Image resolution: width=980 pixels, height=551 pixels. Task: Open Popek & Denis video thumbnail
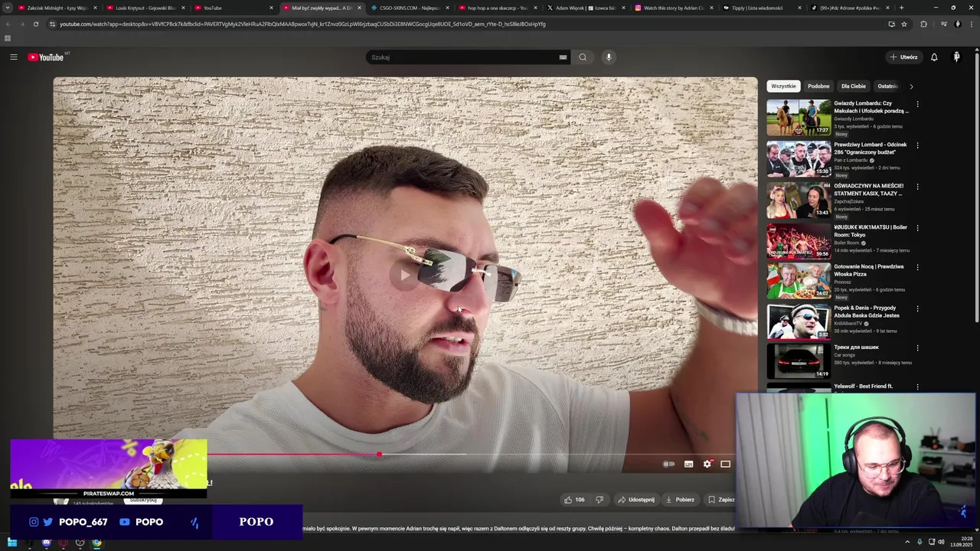(799, 321)
